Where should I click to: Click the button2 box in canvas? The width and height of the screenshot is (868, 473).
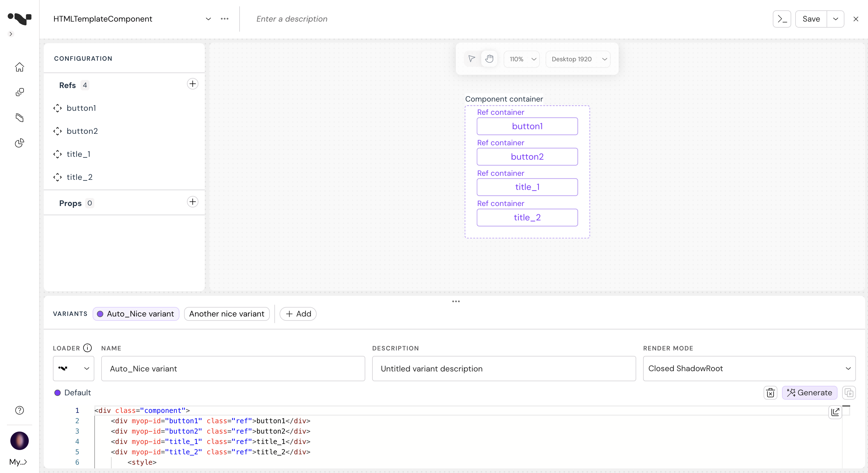point(527,157)
